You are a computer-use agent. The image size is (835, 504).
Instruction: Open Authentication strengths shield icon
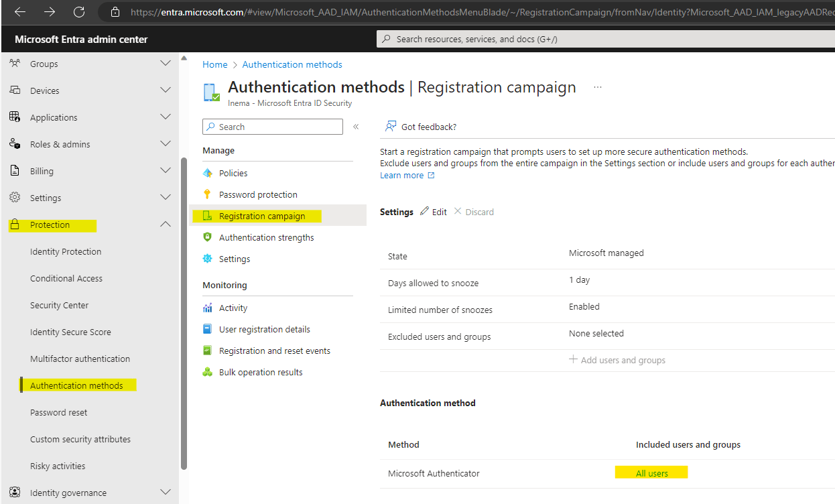207,237
